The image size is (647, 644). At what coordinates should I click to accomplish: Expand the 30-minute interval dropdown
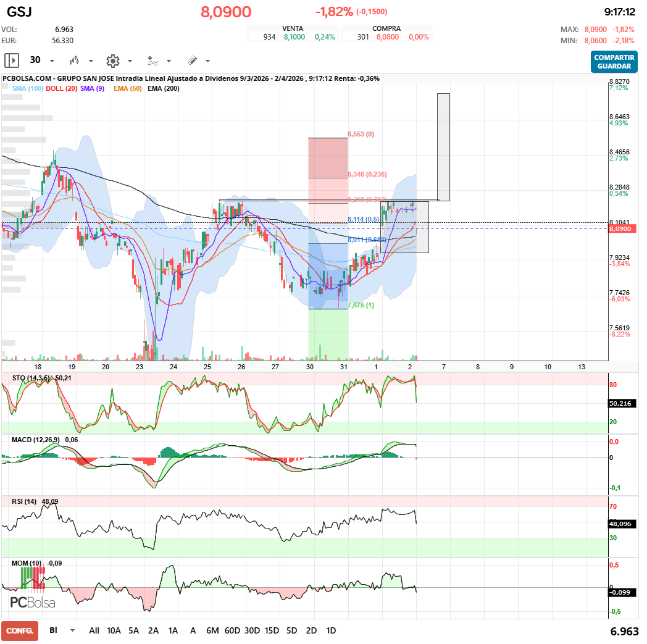[52, 61]
